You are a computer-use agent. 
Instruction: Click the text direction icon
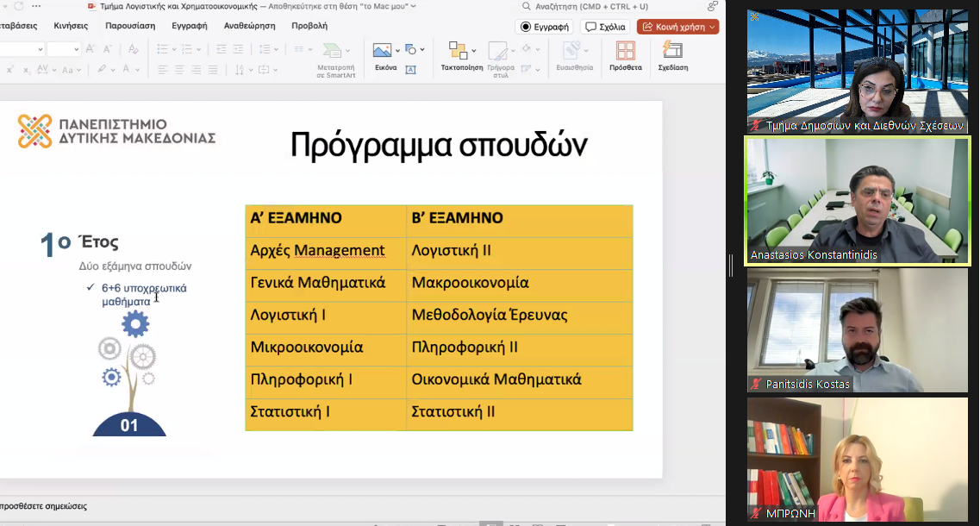click(240, 70)
